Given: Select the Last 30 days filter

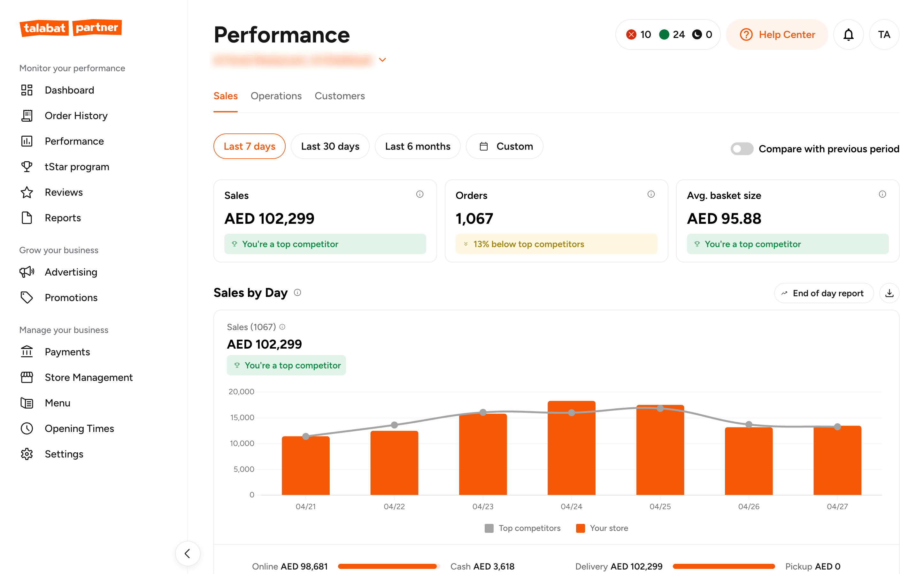Looking at the screenshot, I should coord(330,146).
